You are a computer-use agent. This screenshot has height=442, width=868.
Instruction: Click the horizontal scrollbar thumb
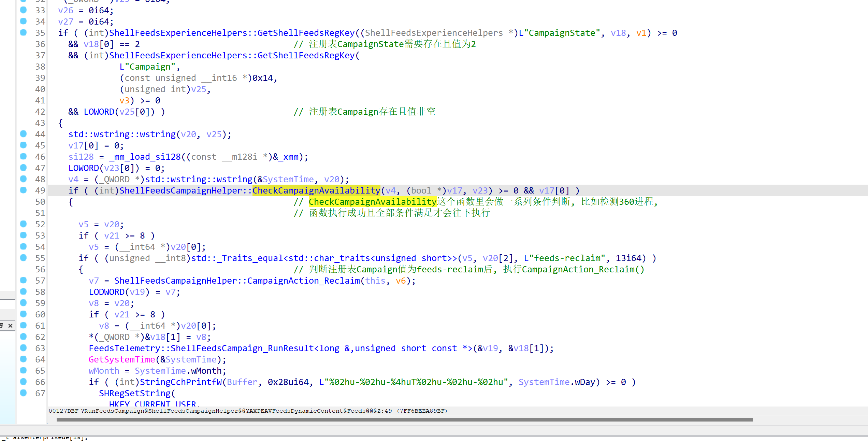pyautogui.click(x=404, y=419)
